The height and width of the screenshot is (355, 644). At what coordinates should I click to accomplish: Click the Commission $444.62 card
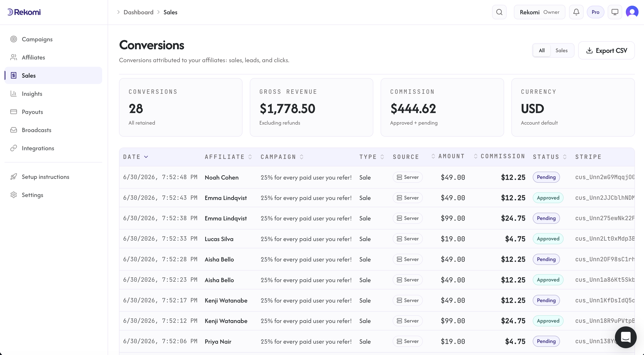pos(442,107)
